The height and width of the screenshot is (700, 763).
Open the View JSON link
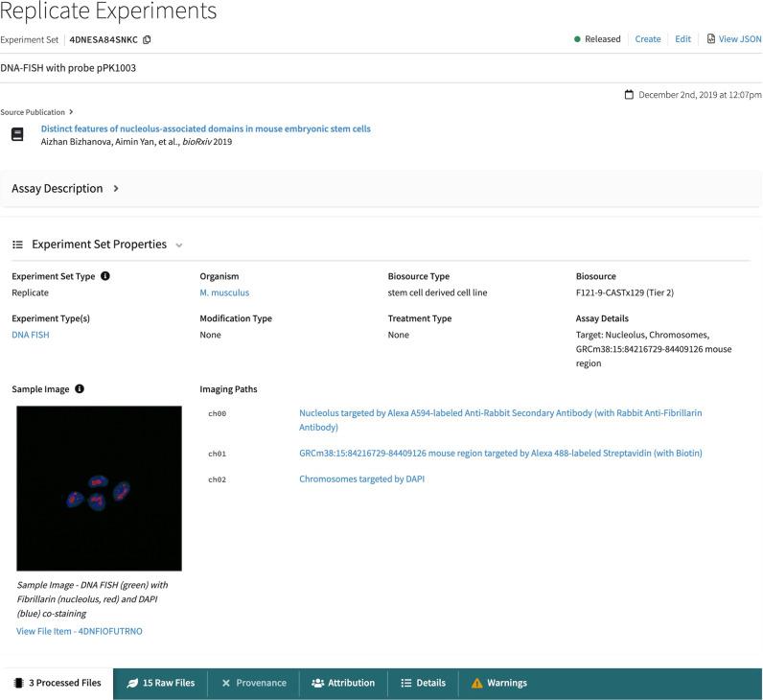740,39
